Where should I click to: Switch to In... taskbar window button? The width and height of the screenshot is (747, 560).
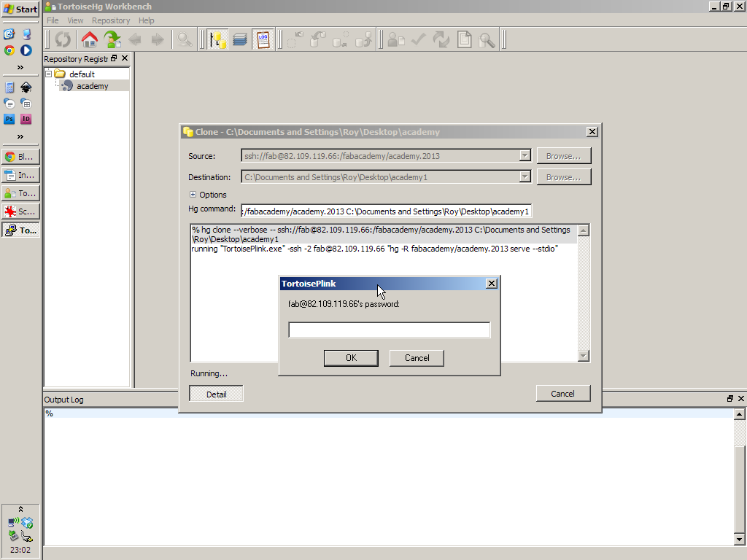(x=20, y=175)
